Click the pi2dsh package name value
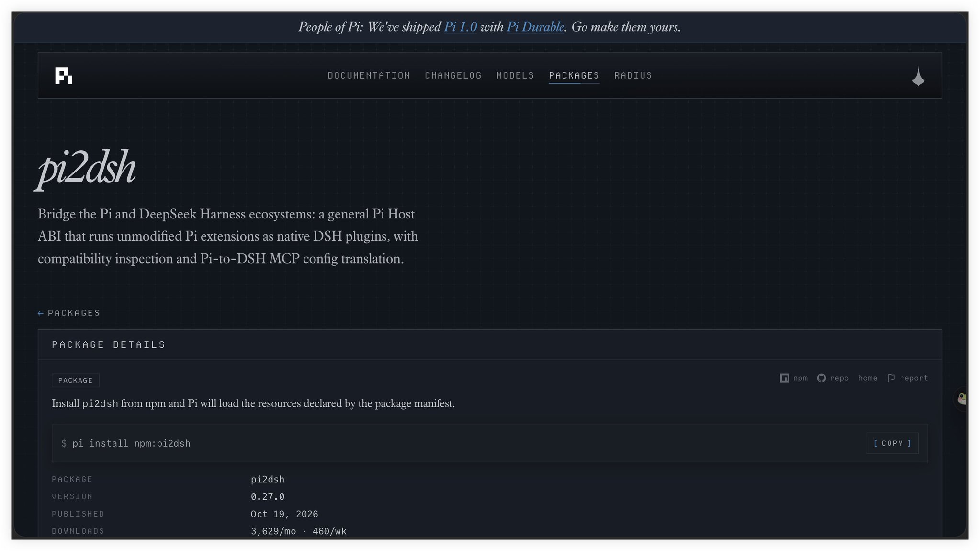Image resolution: width=980 pixels, height=551 pixels. pyautogui.click(x=268, y=480)
